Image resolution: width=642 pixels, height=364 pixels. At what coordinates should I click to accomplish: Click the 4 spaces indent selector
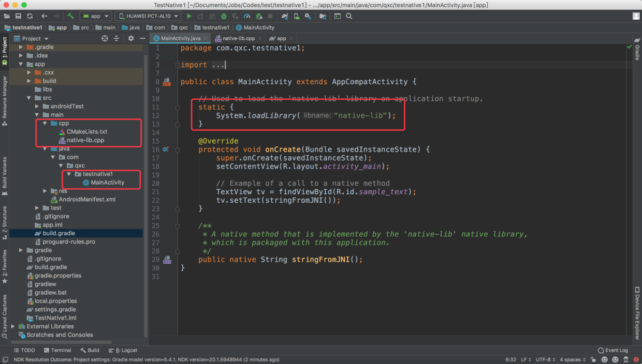[x=573, y=359]
